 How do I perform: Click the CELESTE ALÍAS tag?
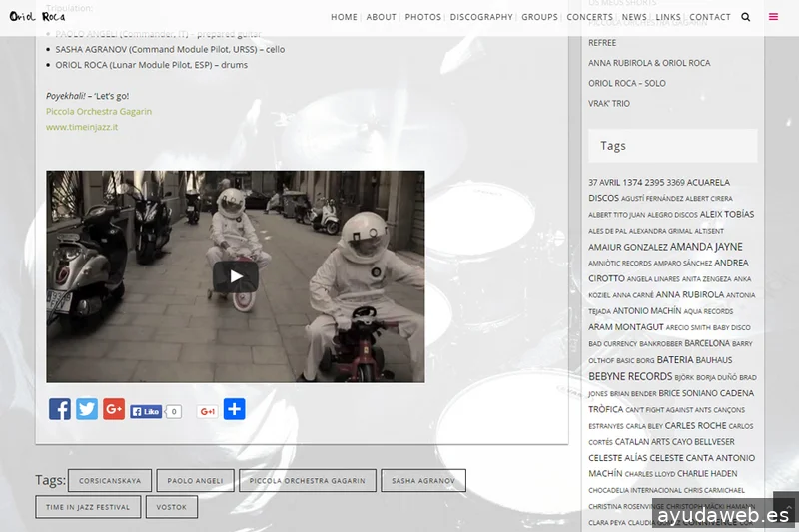[x=617, y=458]
